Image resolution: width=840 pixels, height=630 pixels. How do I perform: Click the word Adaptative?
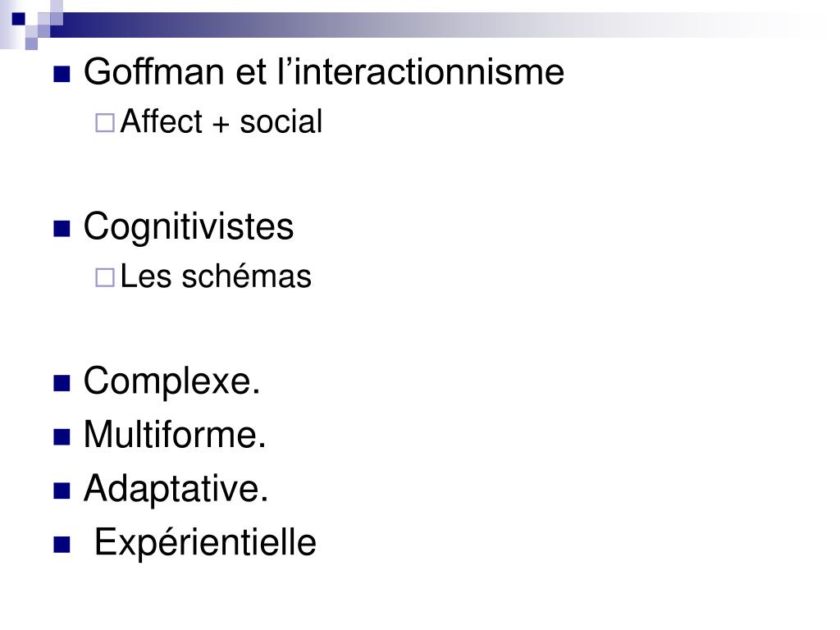pyautogui.click(x=176, y=489)
